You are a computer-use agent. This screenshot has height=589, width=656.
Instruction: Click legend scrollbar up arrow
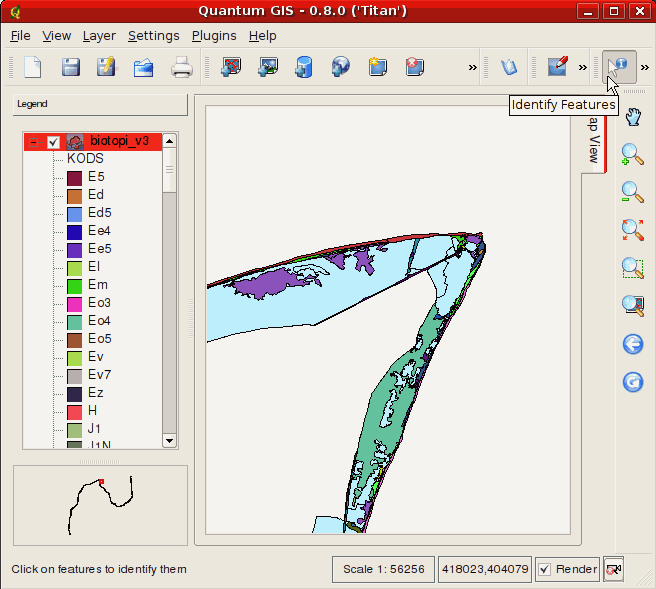169,141
